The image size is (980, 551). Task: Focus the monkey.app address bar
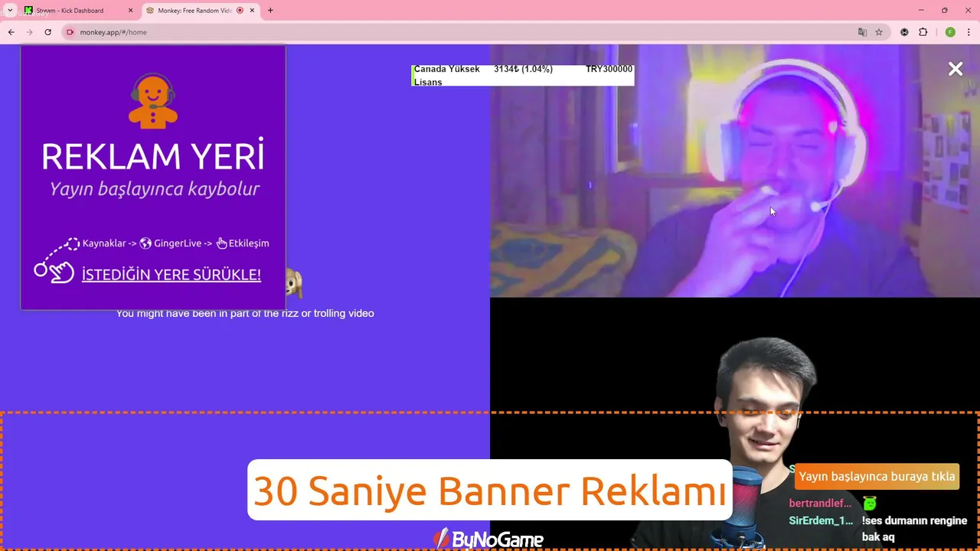pos(459,32)
